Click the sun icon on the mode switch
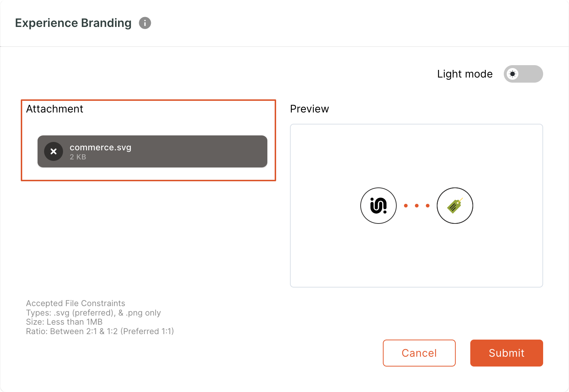 click(x=513, y=74)
